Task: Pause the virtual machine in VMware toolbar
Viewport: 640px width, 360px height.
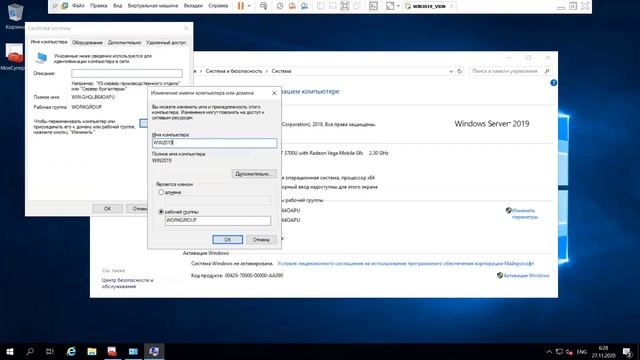Action: [240, 6]
